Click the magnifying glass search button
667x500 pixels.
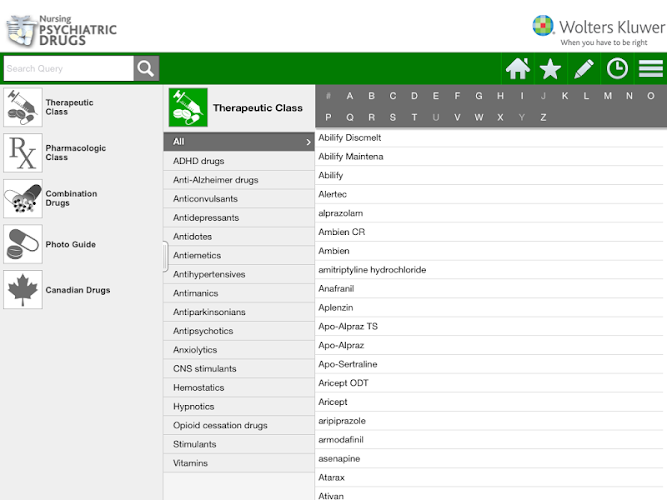146,69
